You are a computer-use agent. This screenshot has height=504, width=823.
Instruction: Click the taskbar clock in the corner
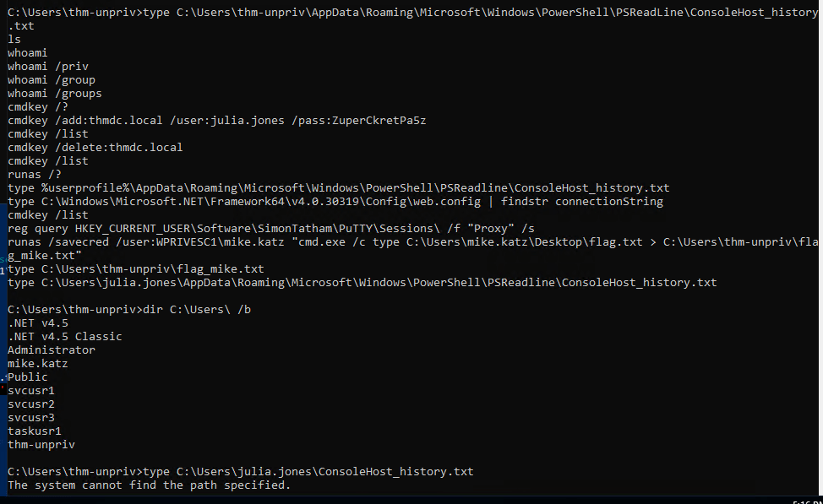point(807,502)
